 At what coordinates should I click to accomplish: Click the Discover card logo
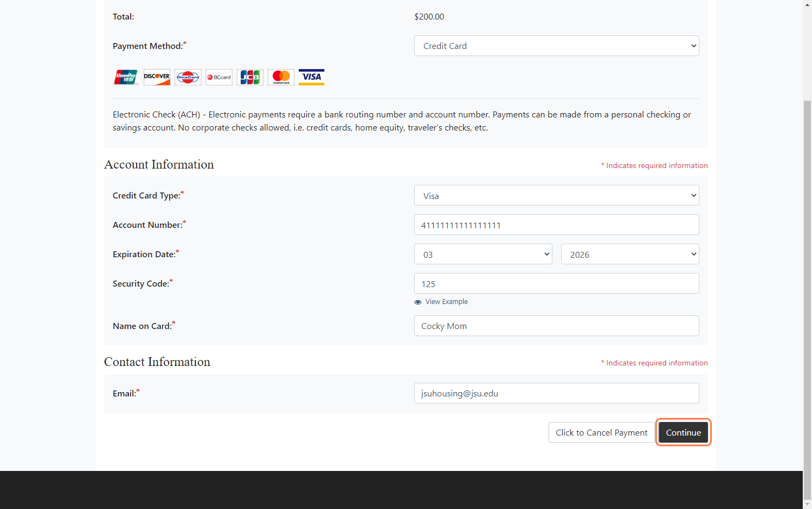[157, 77]
